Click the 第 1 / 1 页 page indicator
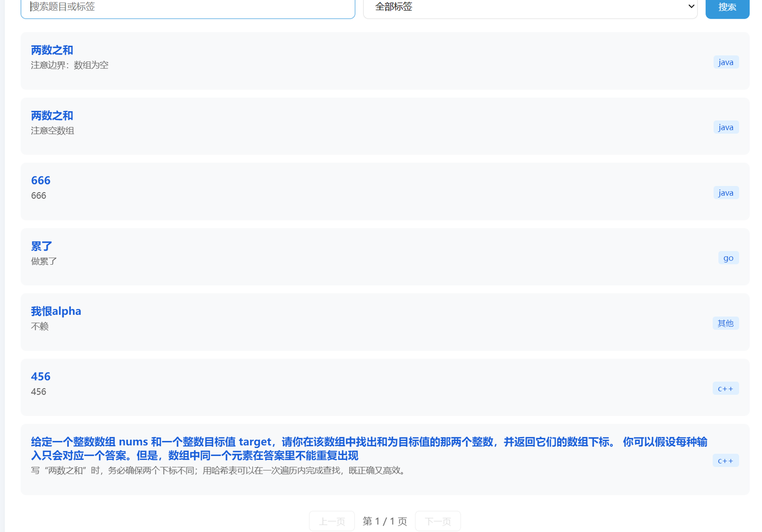 (385, 521)
